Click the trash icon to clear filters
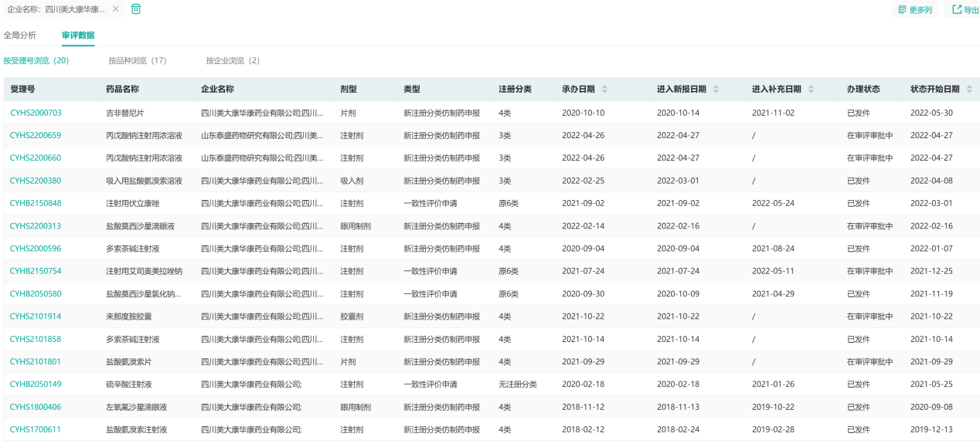Viewport: 980px width, 447px height. click(136, 9)
